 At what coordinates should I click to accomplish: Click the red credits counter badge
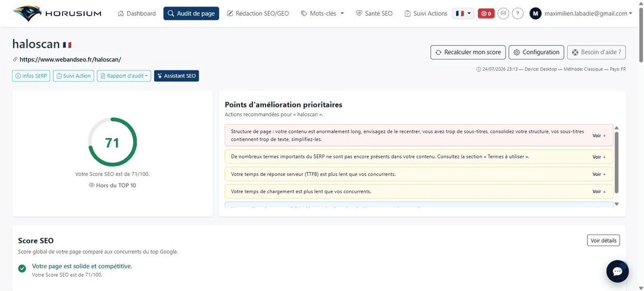[486, 14]
